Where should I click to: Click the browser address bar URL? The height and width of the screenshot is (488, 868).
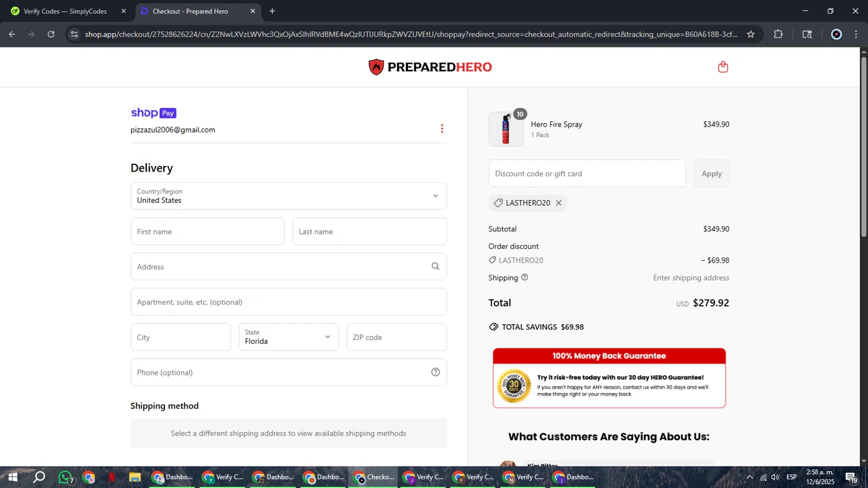coord(411,34)
